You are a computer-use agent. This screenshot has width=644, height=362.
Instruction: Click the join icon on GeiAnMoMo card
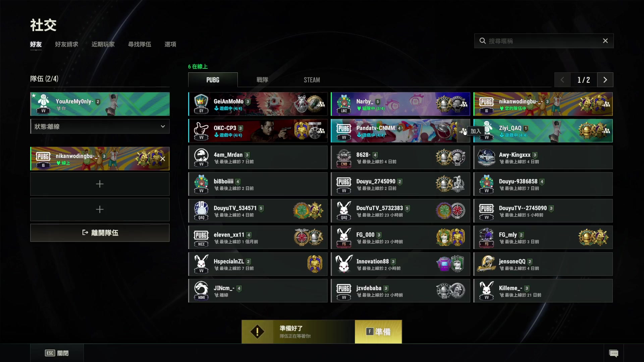click(x=321, y=104)
